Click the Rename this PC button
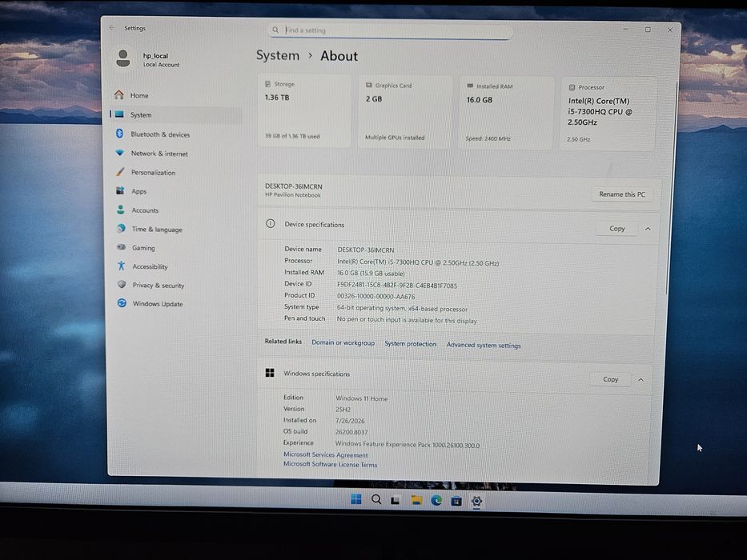Viewport: 747px width, 560px height. click(x=622, y=194)
